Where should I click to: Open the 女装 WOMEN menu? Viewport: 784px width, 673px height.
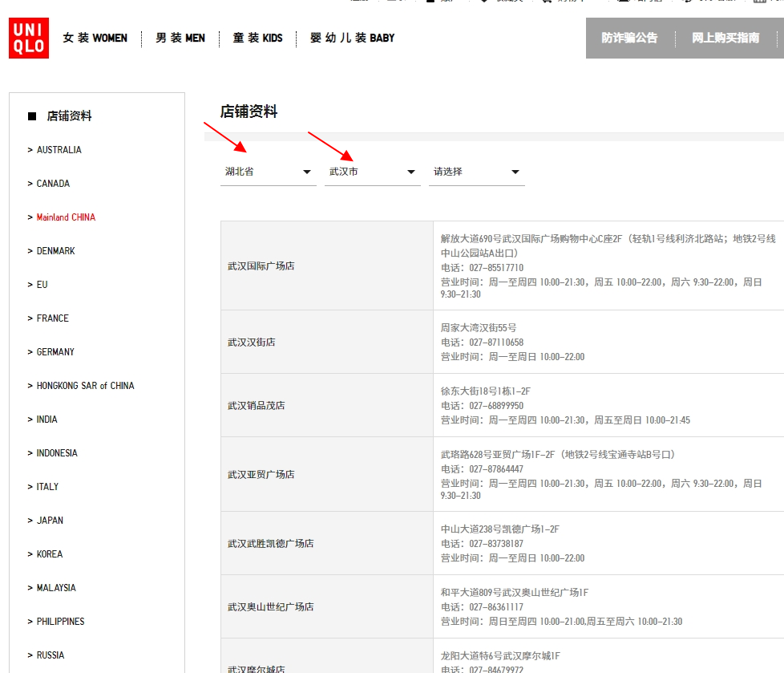point(95,38)
